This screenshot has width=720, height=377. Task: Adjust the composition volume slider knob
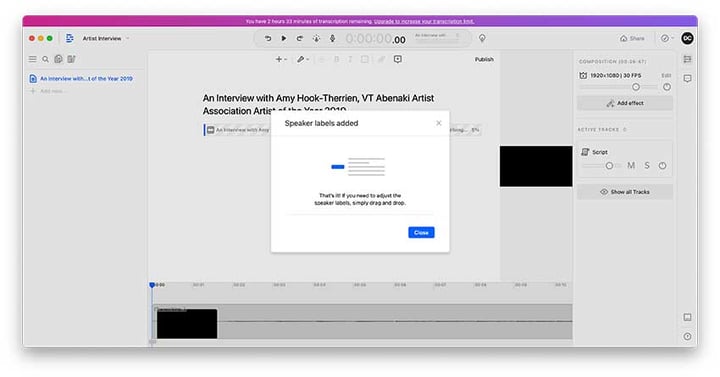pyautogui.click(x=636, y=87)
